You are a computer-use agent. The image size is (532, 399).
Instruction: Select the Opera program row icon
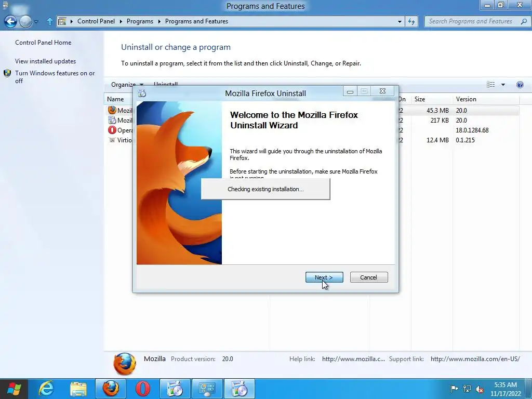click(x=112, y=130)
